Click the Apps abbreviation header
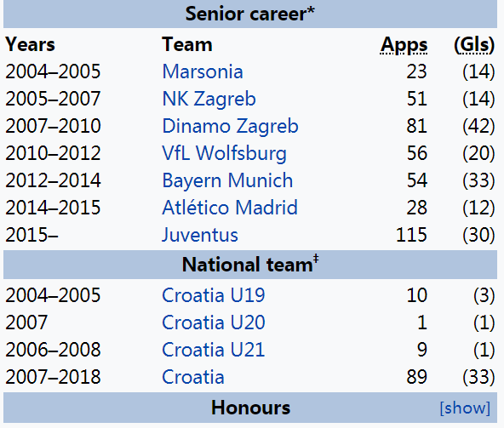The width and height of the screenshot is (504, 428). click(404, 45)
